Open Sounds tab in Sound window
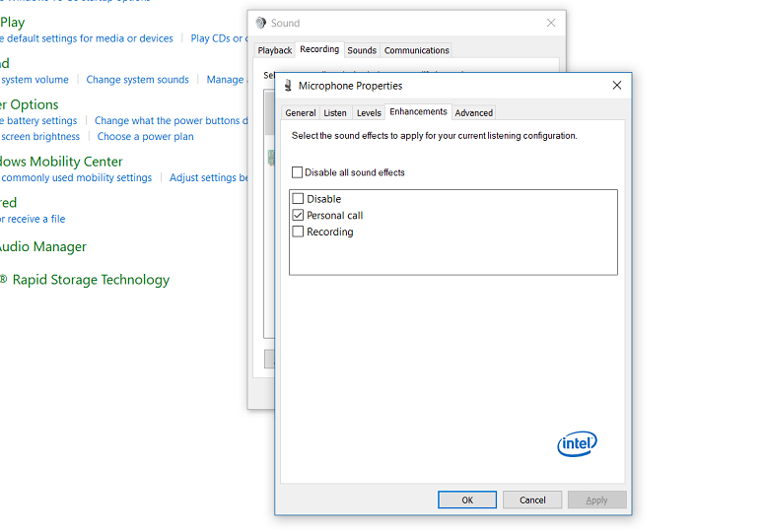764x532 pixels. (362, 50)
